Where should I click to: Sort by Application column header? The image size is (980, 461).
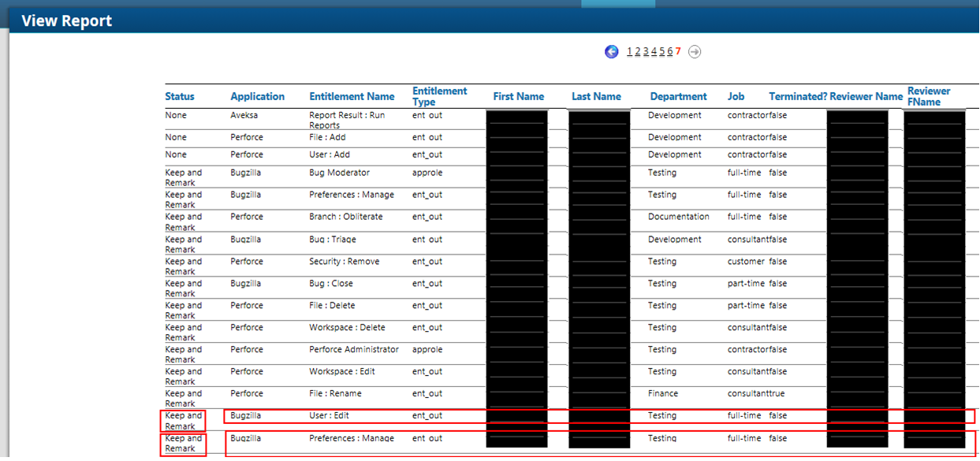pyautogui.click(x=257, y=97)
